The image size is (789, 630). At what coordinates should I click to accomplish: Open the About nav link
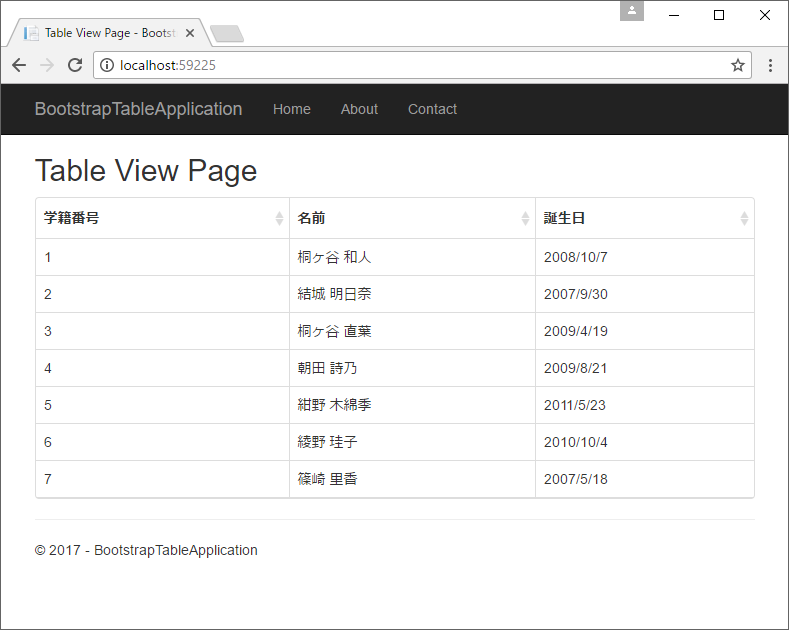coord(359,109)
